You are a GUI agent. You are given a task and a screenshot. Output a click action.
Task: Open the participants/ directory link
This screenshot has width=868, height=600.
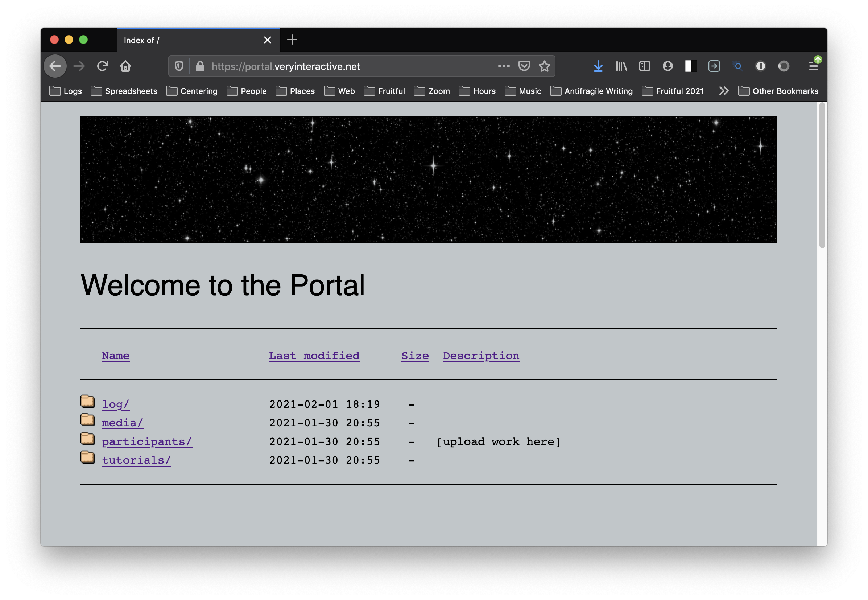click(147, 442)
